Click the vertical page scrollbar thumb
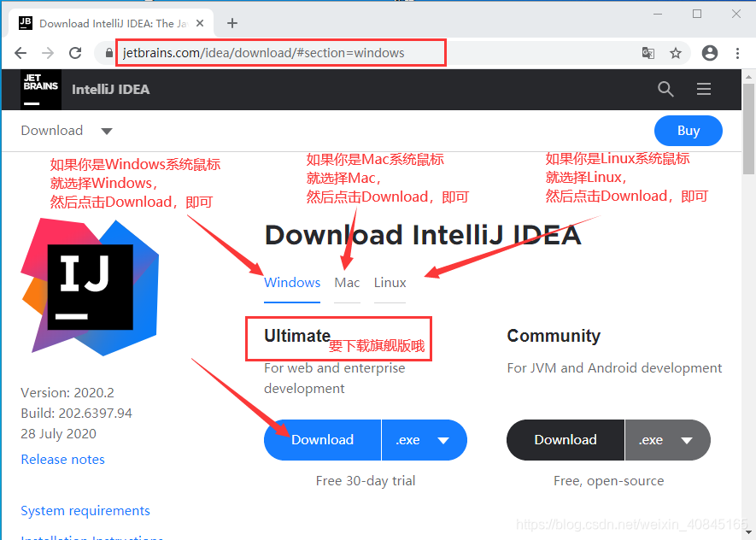Image resolution: width=756 pixels, height=540 pixels. pos(748,129)
